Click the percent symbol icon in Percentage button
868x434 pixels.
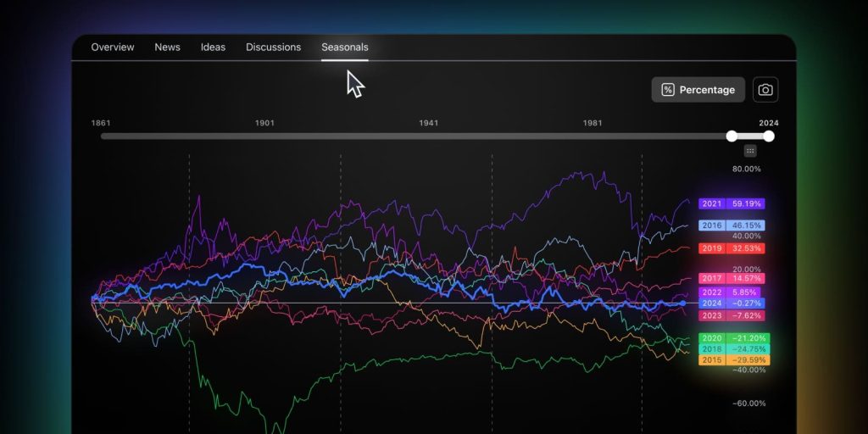pos(668,90)
